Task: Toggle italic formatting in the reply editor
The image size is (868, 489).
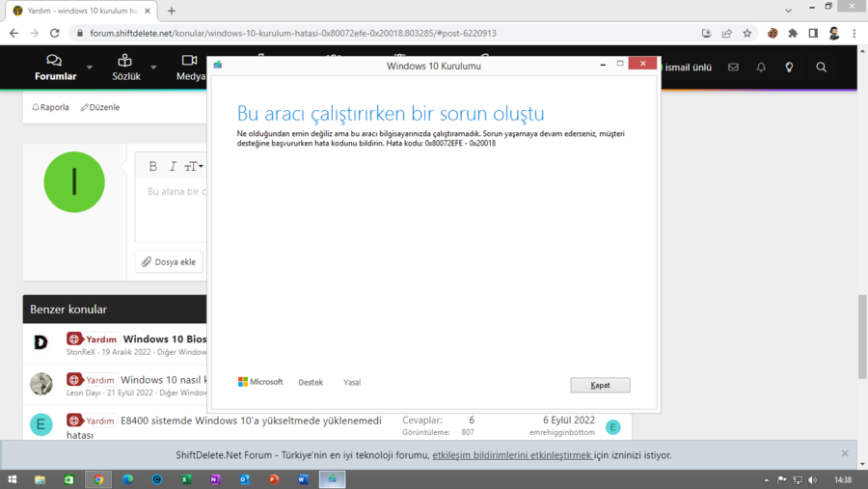Action: coord(173,166)
